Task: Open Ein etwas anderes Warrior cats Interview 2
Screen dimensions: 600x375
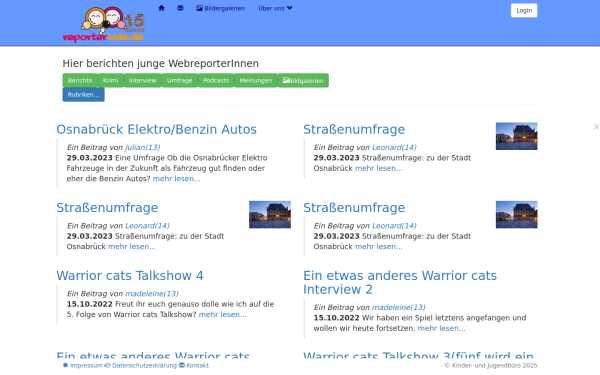Action: (x=400, y=282)
